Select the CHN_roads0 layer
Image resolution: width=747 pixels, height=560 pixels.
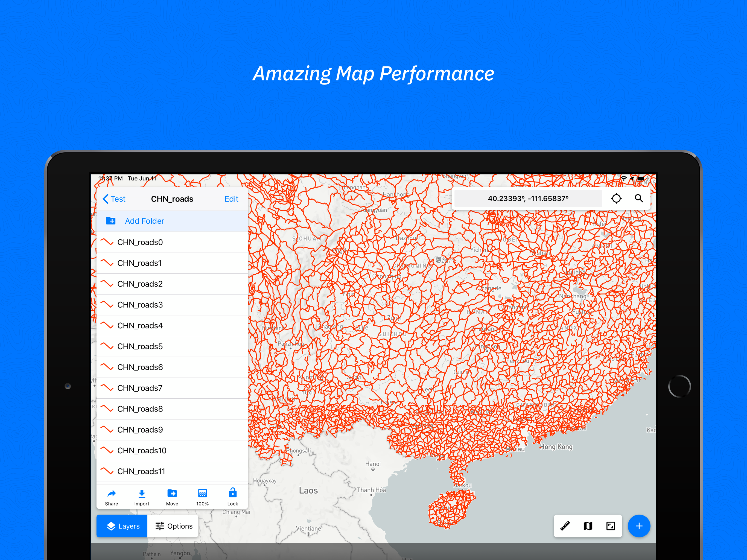(140, 242)
